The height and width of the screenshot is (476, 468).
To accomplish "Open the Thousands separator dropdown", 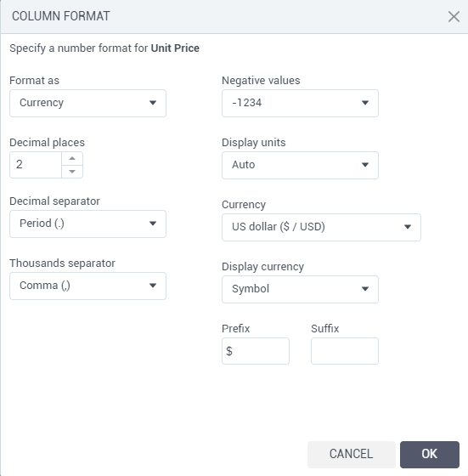I will (87, 286).
